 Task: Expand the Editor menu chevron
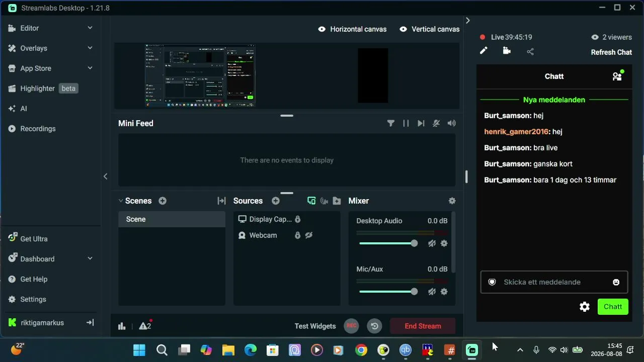(90, 28)
